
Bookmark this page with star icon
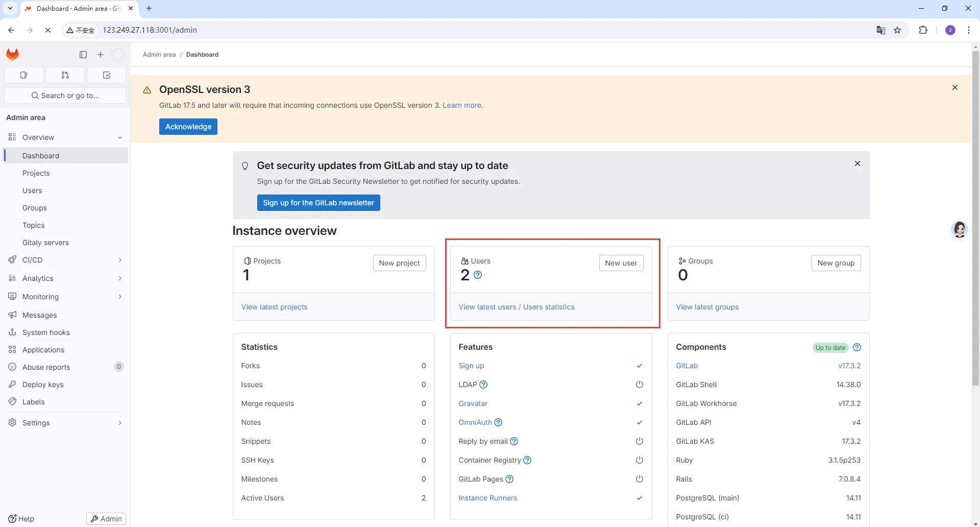[897, 30]
